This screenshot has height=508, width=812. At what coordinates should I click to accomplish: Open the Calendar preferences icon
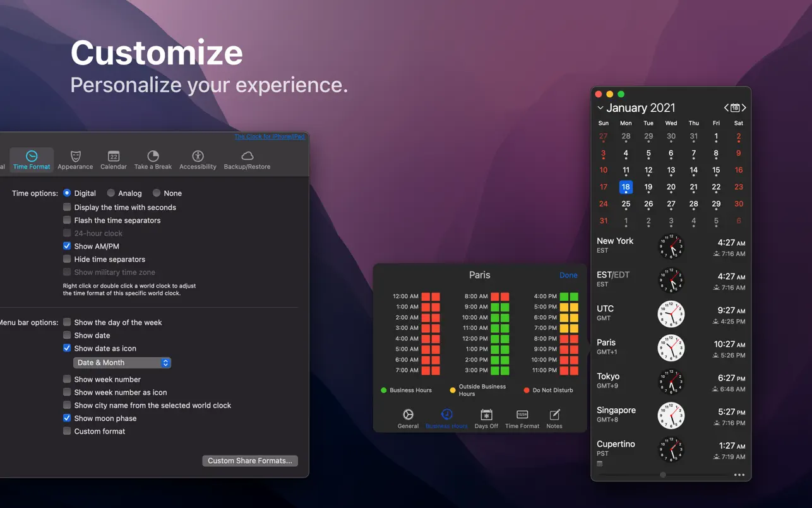pos(114,156)
